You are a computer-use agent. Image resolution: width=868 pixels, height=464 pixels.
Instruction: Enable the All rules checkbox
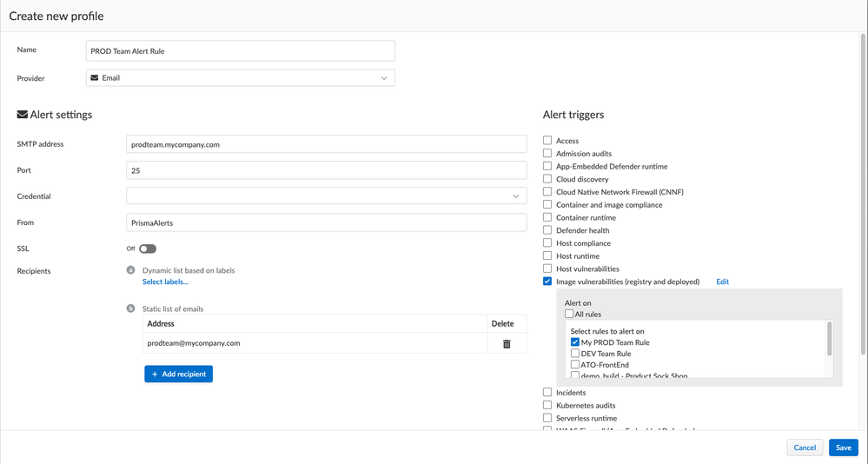(570, 314)
